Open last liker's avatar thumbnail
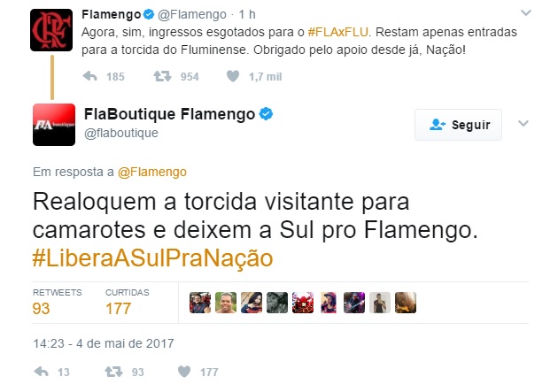 pos(406,303)
